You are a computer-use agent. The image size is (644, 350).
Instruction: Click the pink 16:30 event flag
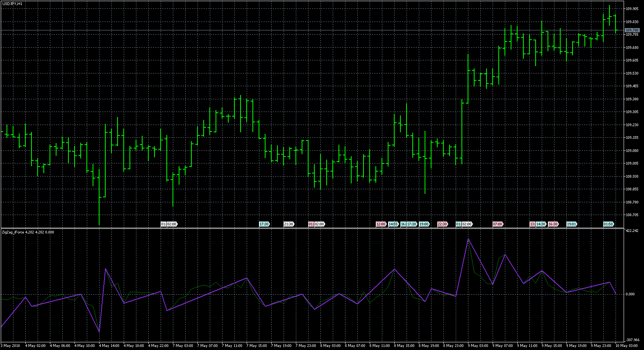[553, 224]
